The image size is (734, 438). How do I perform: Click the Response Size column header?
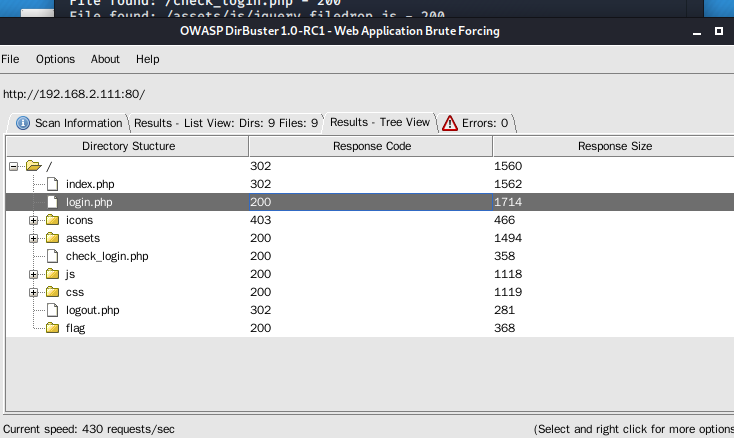point(614,146)
